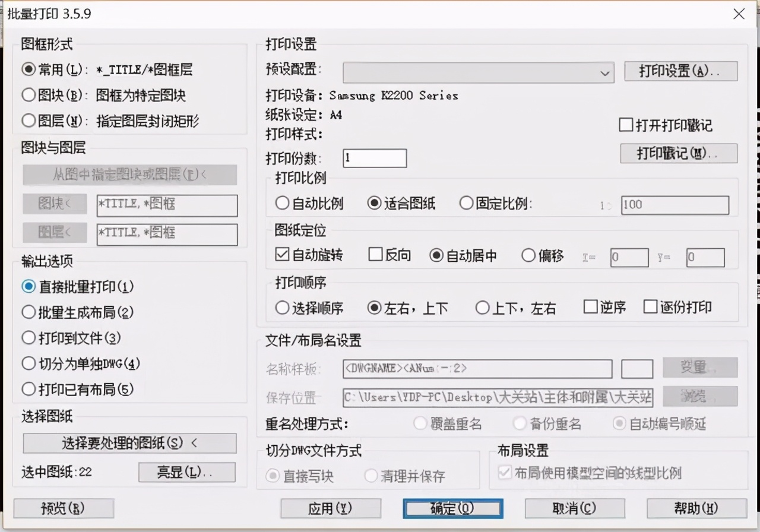The width and height of the screenshot is (760, 532).
Task: Enable the 反向 reverse checkbox
Action: [x=374, y=254]
